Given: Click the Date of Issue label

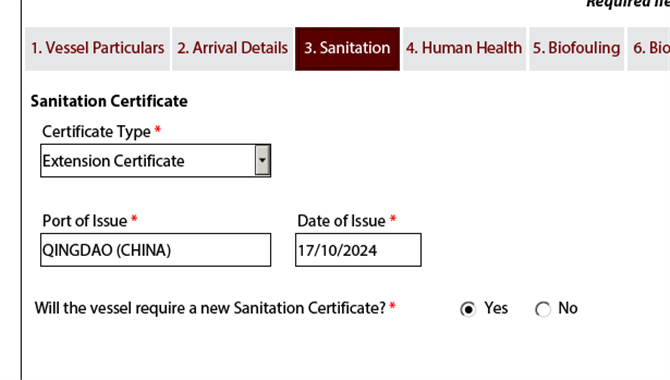Looking at the screenshot, I should coord(341,221).
